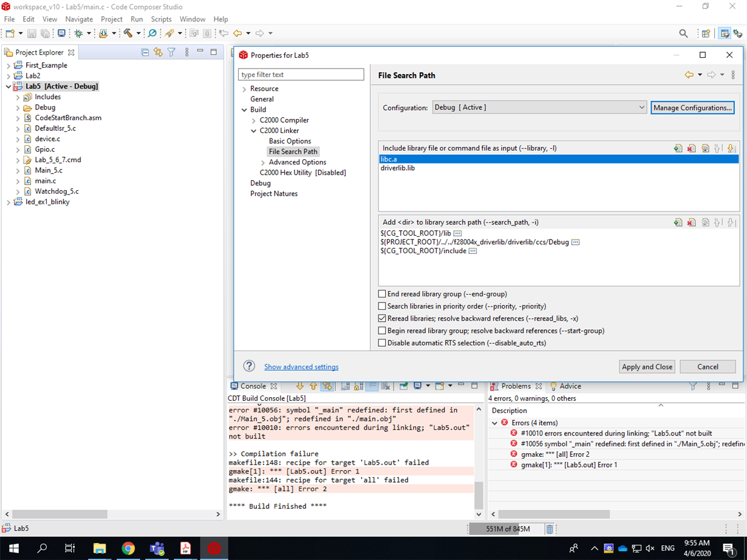Viewport: 747px width, 560px height.
Task: Select Basic Options in tree
Action: pos(290,142)
